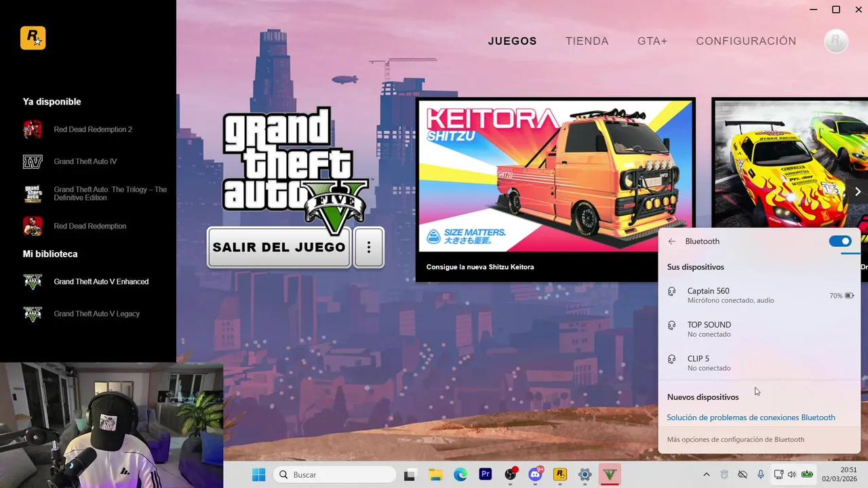This screenshot has width=868, height=488.
Task: Select the Captain 560 headset device
Action: (759, 295)
